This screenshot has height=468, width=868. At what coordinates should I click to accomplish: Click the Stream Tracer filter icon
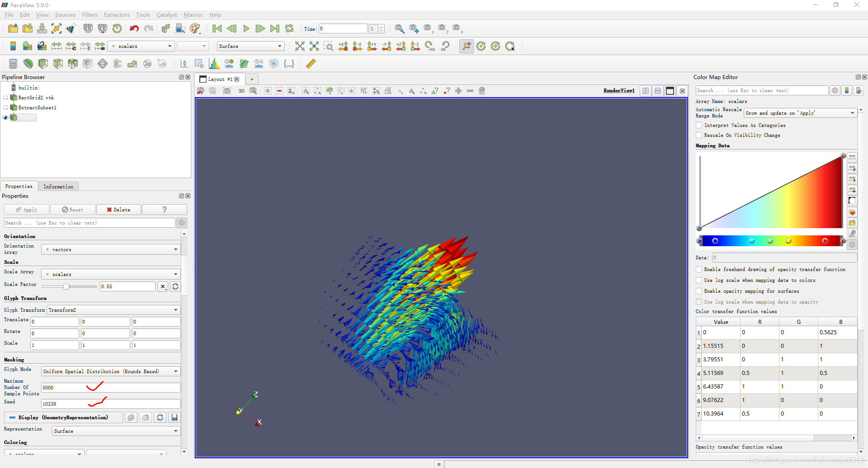click(x=118, y=64)
